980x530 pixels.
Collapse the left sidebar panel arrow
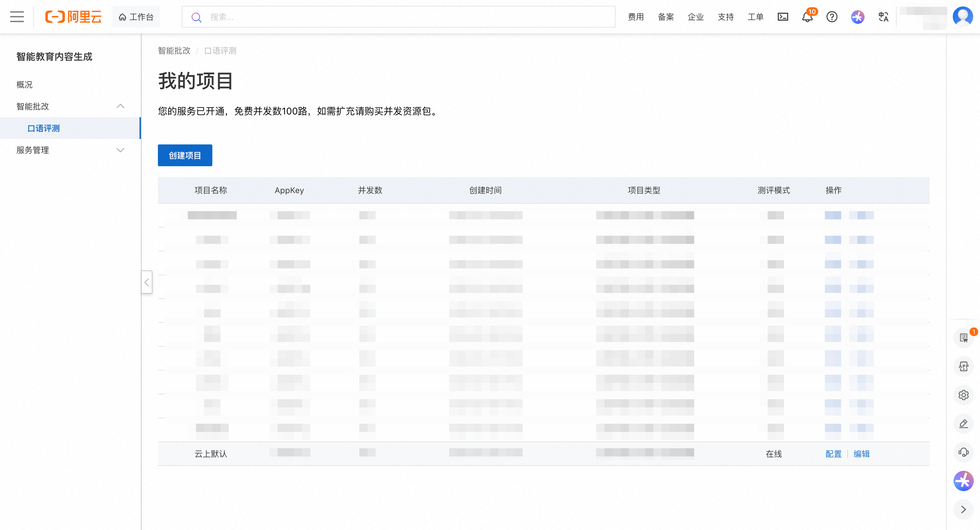[146, 282]
